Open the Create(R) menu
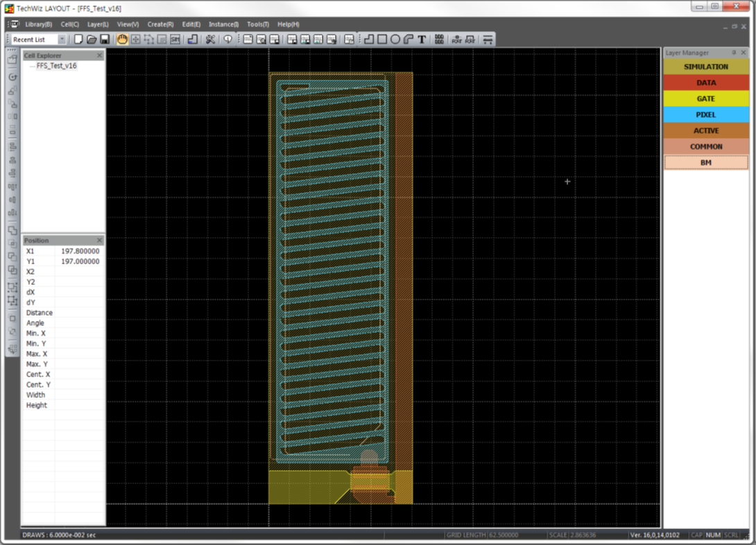The height and width of the screenshot is (545, 756). [160, 24]
